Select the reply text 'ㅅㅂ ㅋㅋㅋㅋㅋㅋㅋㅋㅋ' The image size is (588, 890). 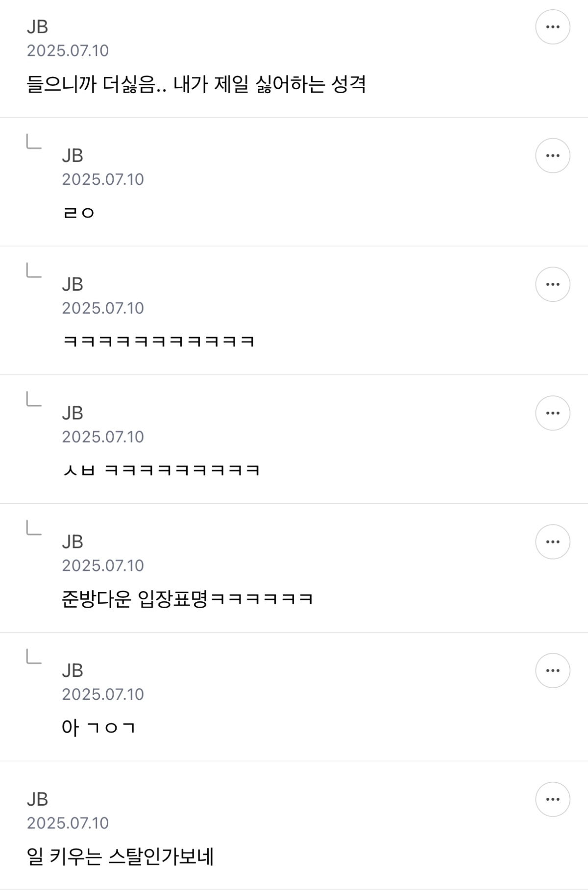[161, 470]
